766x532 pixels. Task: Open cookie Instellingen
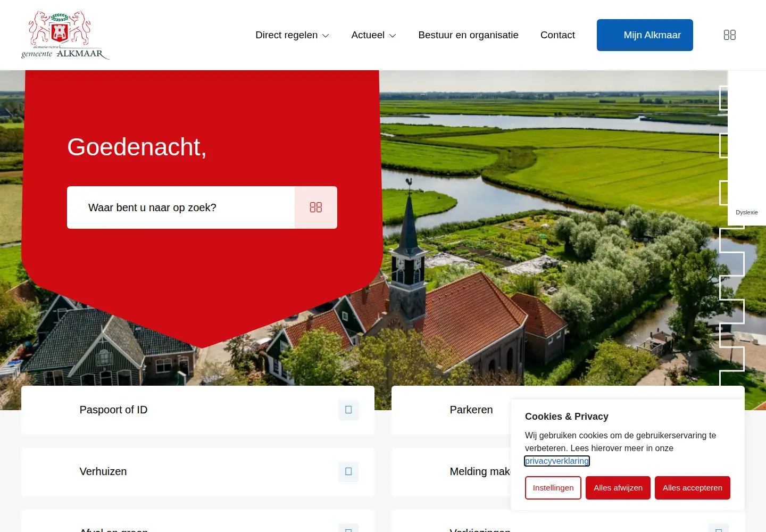coord(553,488)
